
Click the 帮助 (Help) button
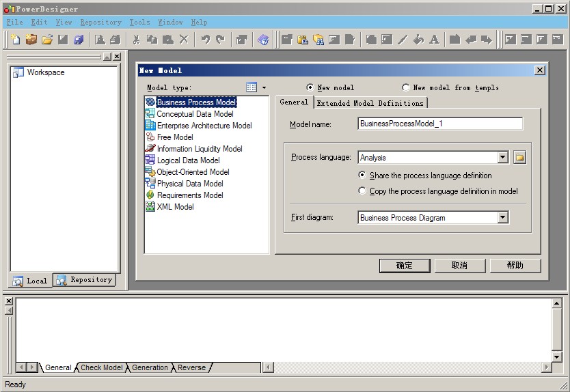(515, 266)
